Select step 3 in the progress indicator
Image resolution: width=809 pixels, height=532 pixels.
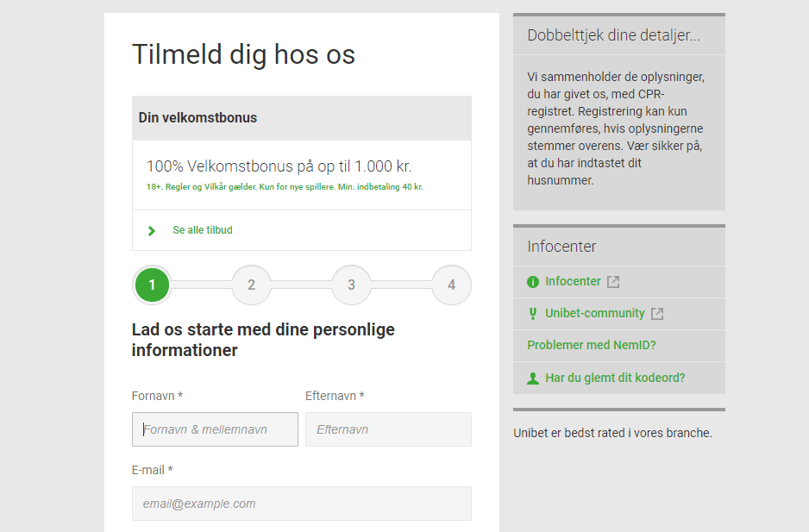tap(351, 285)
